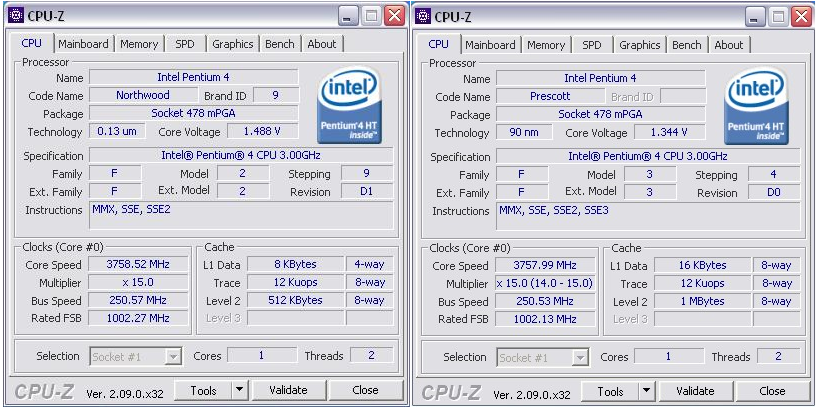Click the 16 KBytes L1 Data value
The image size is (816, 407).
[x=702, y=265]
